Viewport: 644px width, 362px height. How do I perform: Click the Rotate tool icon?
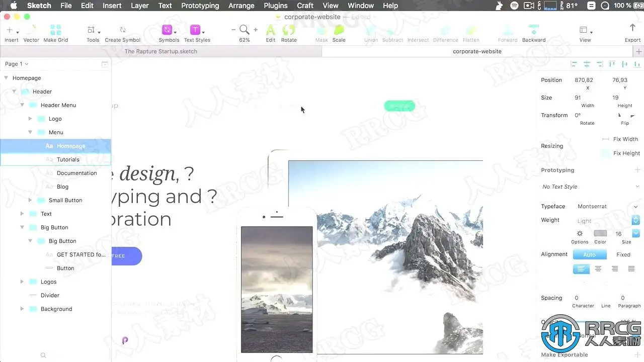pyautogui.click(x=289, y=33)
